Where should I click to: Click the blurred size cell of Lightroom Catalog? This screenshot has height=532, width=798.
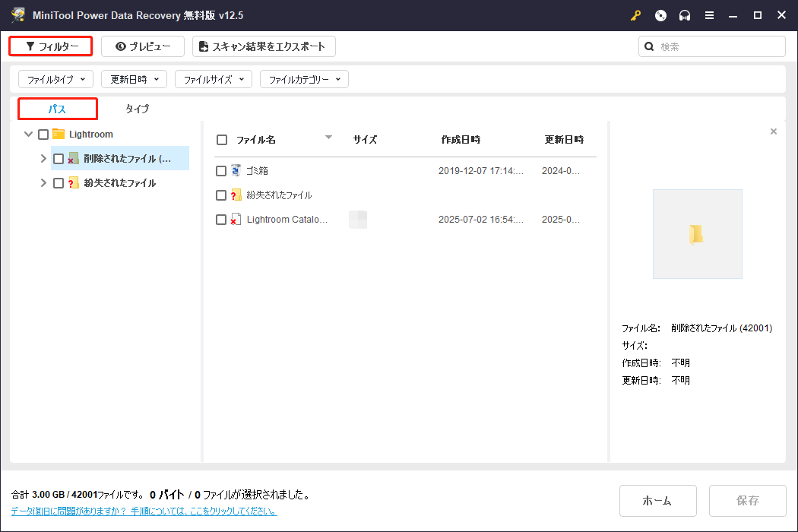click(358, 220)
